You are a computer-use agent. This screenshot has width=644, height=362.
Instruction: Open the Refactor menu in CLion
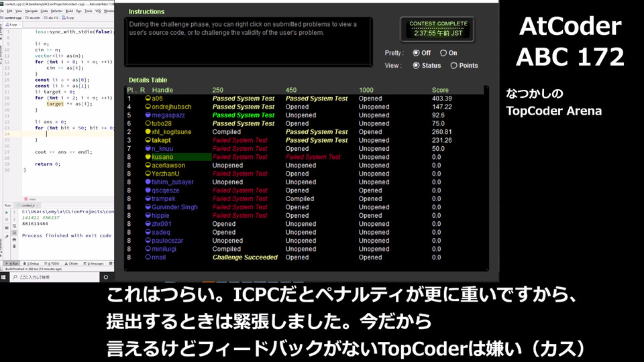[56, 11]
